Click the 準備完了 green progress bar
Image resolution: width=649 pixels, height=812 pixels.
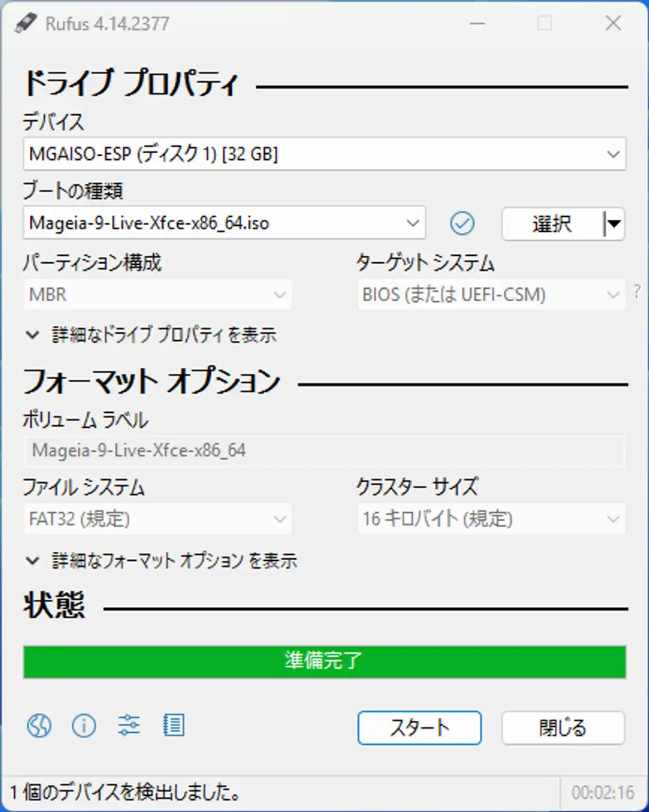pos(324,661)
